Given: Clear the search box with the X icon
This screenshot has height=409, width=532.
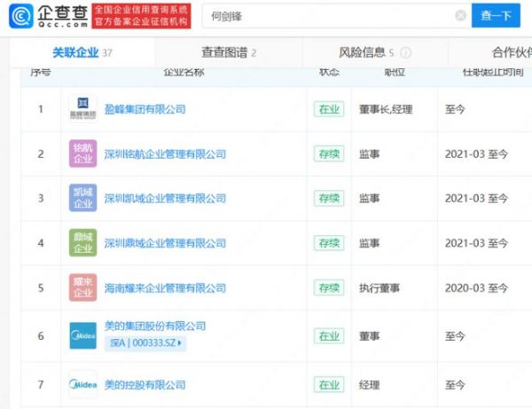Looking at the screenshot, I should click(x=460, y=17).
